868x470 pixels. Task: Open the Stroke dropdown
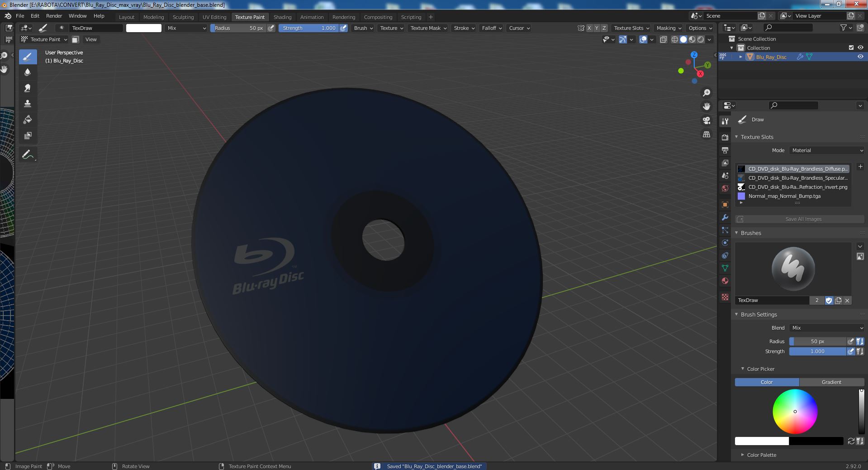tap(464, 28)
